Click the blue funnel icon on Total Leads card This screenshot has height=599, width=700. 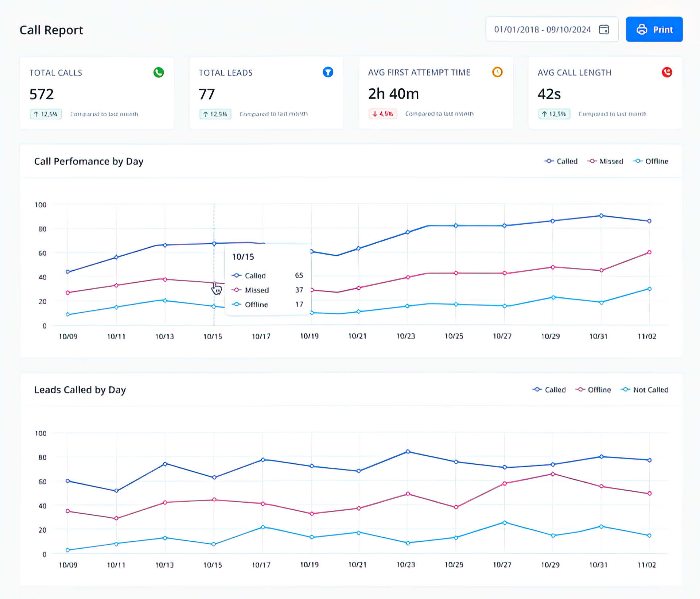328,73
